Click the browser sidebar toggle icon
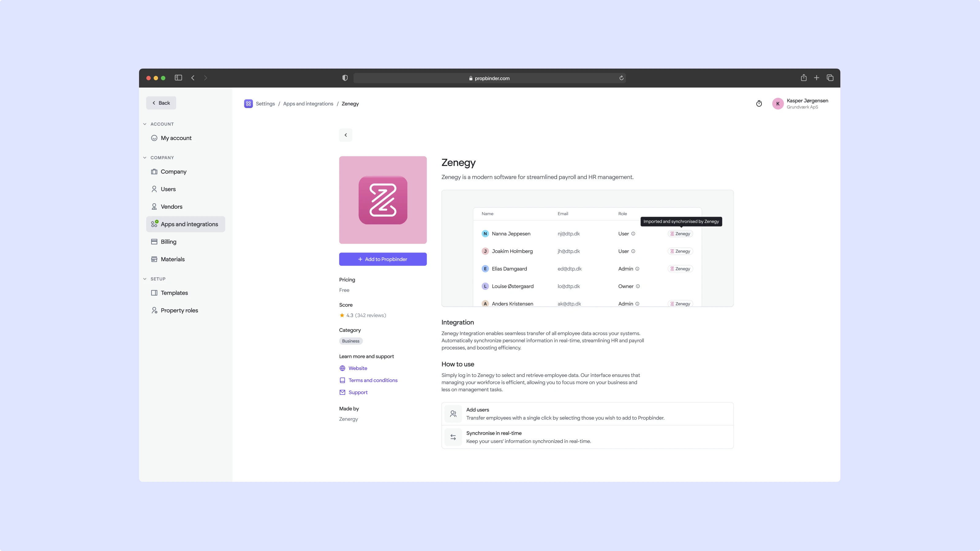 [178, 77]
